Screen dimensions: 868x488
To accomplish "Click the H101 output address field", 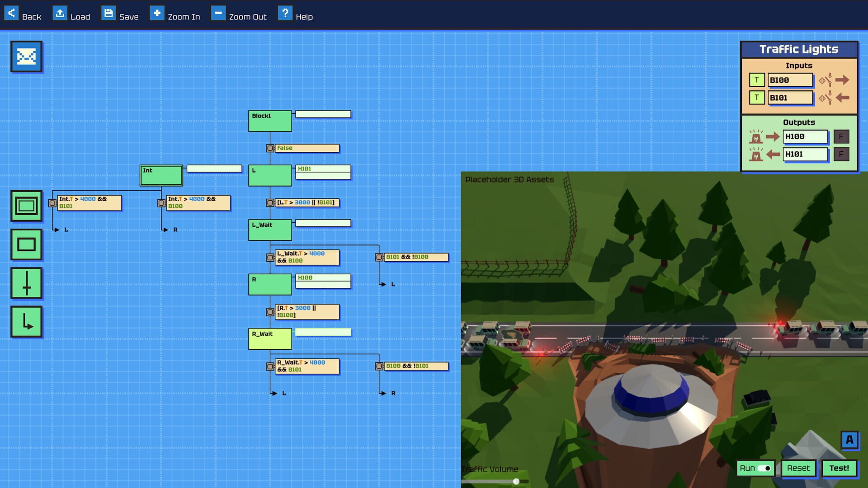I will (x=805, y=154).
